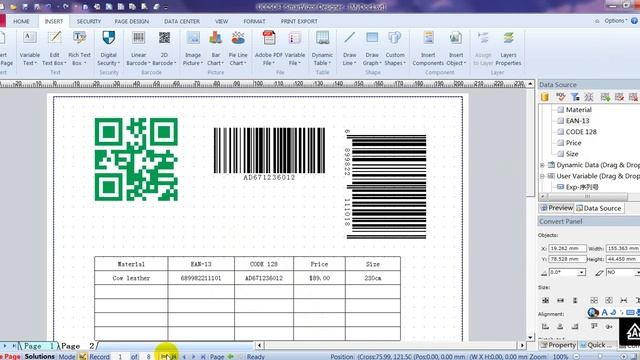Viewport: 640px width, 360px height.
Task: Switch to the Preview panel tab
Action: (x=557, y=208)
